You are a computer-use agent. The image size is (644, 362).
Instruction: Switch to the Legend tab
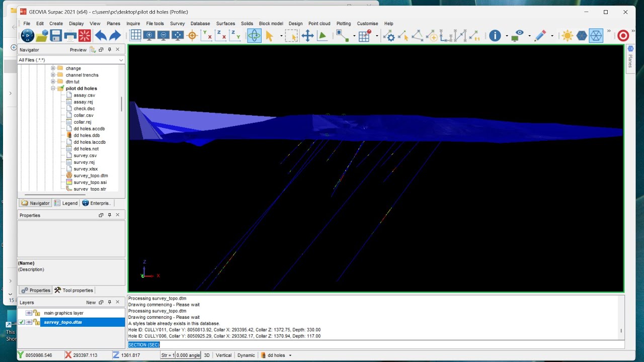[66, 203]
